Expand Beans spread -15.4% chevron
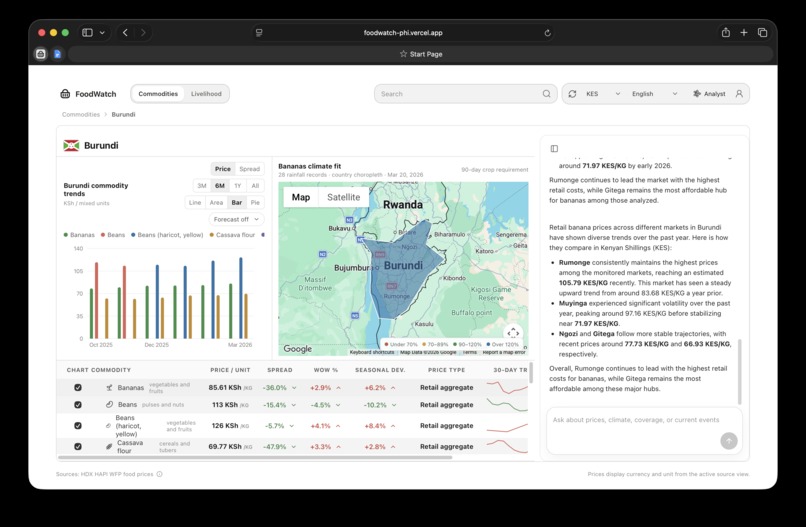The height and width of the screenshot is (527, 806). point(294,405)
